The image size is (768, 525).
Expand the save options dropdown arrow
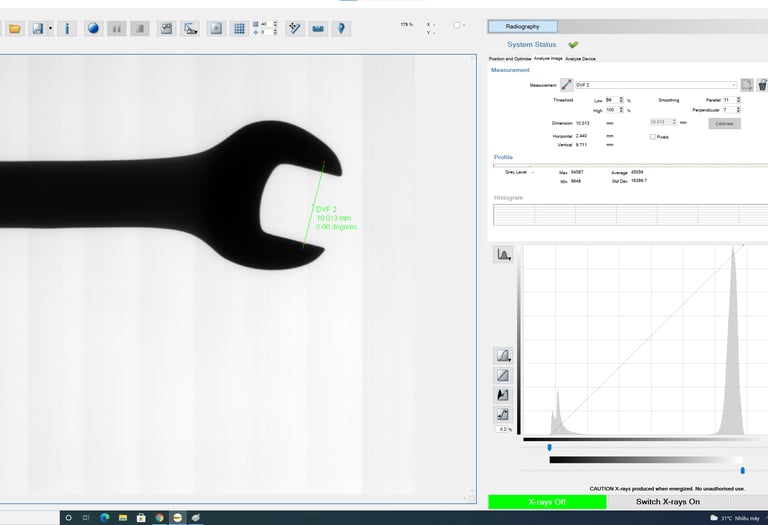(50, 29)
